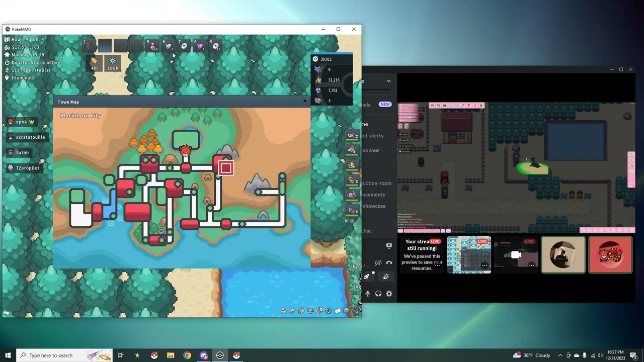Screen dimensions: 644x362
Task: Select fourth Pokemon in party sidebar
Action: (x=352, y=179)
